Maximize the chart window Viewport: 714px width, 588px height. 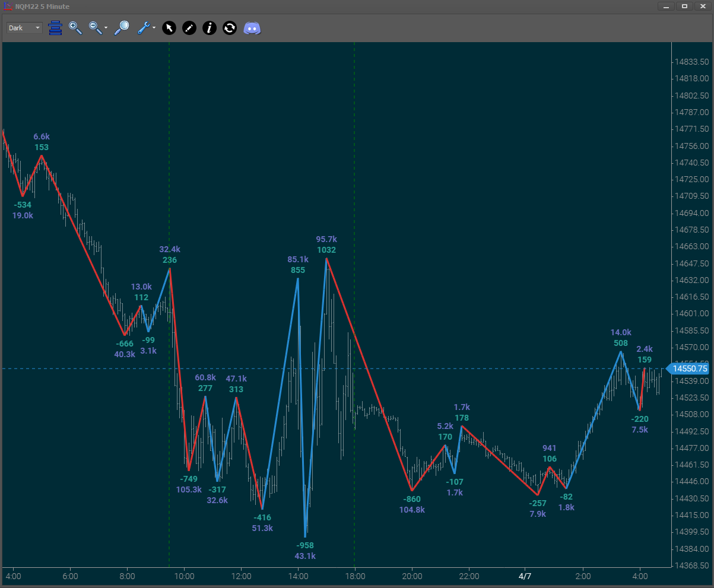pyautogui.click(x=684, y=6)
